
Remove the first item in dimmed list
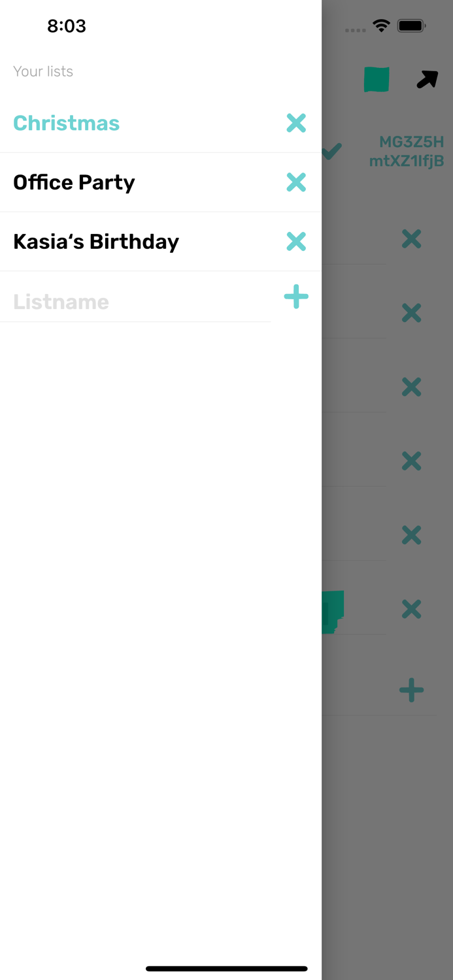point(411,239)
